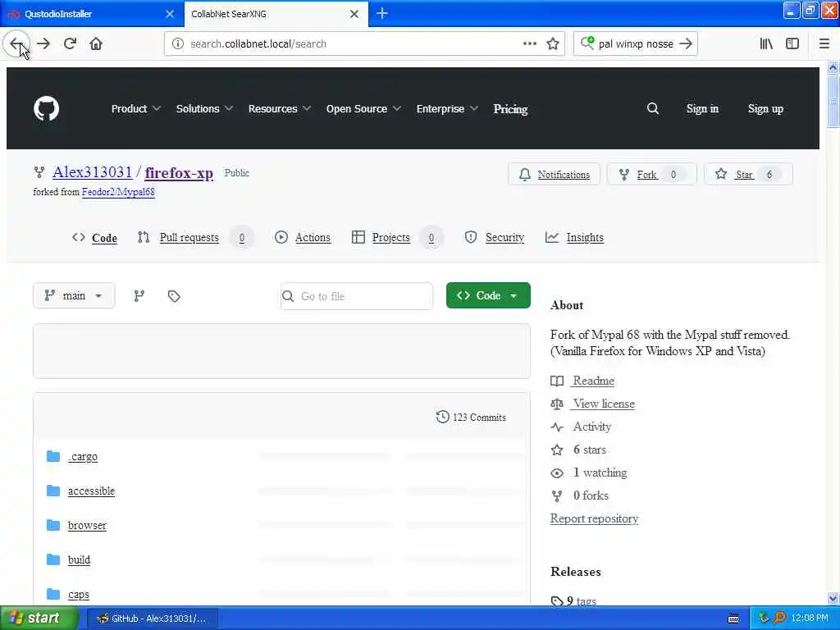Switch to the Insights tab
The height and width of the screenshot is (630, 840).
(x=574, y=237)
